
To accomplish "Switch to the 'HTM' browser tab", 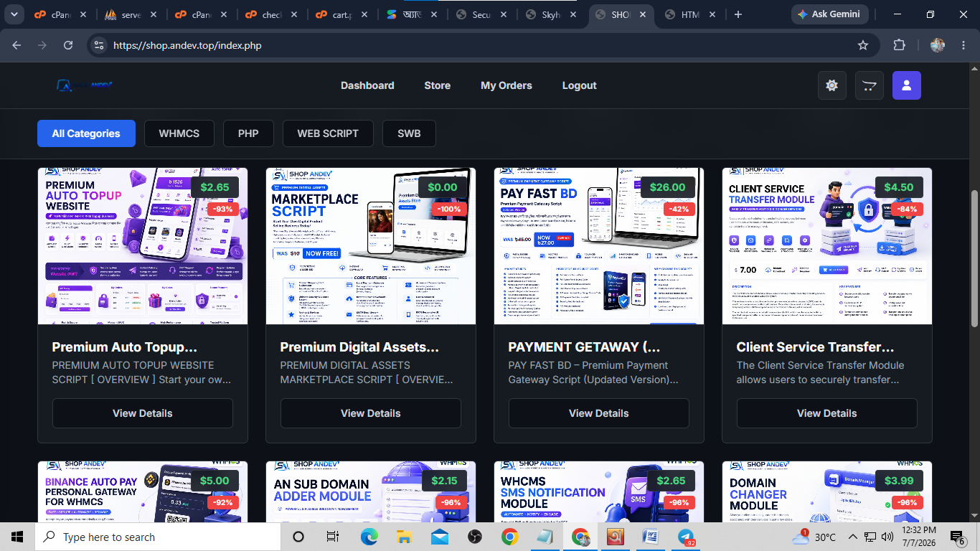I will [x=689, y=14].
